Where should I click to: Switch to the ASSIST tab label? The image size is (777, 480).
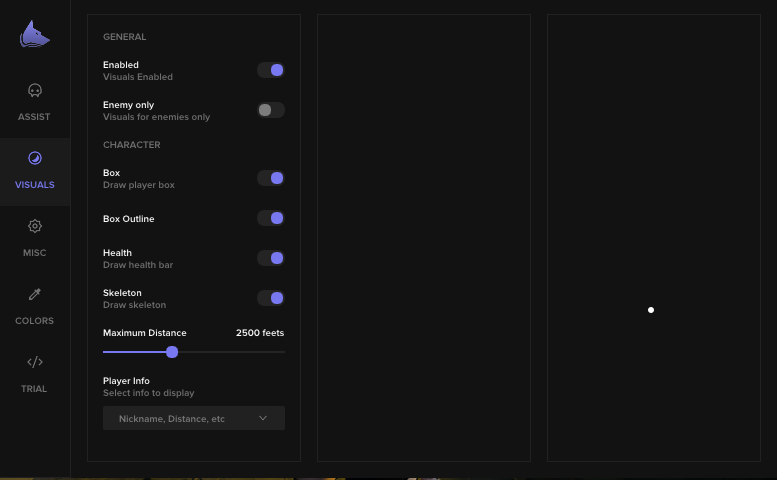click(x=34, y=117)
